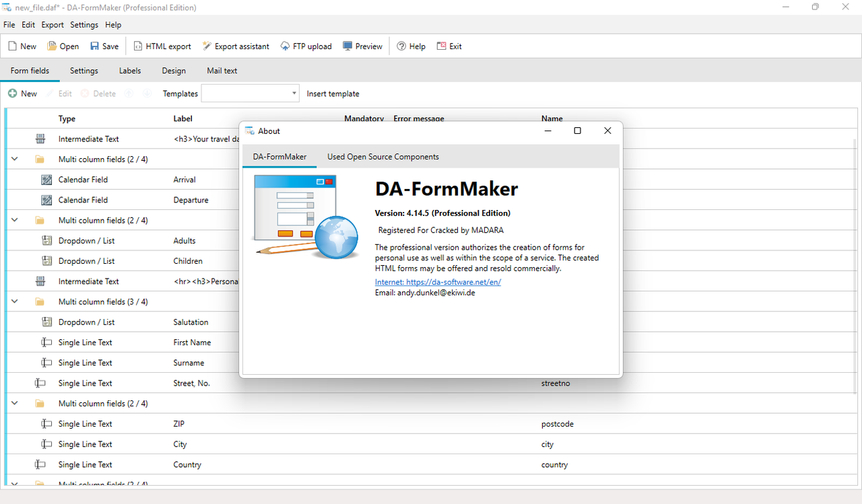
Task: Select the streetno name cell
Action: pos(556,383)
